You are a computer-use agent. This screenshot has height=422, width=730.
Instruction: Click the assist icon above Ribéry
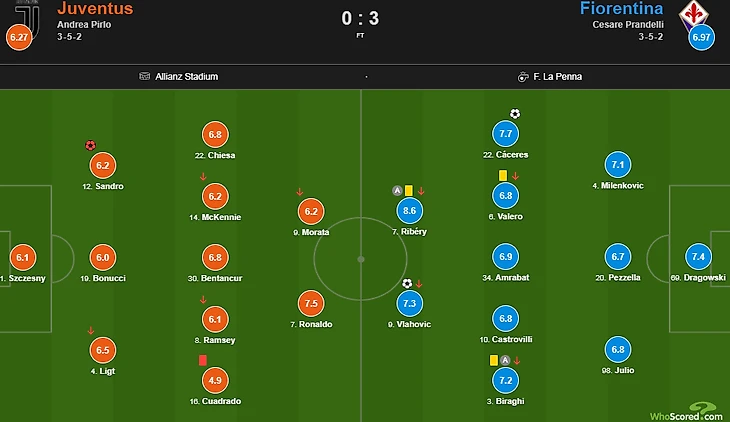point(397,191)
